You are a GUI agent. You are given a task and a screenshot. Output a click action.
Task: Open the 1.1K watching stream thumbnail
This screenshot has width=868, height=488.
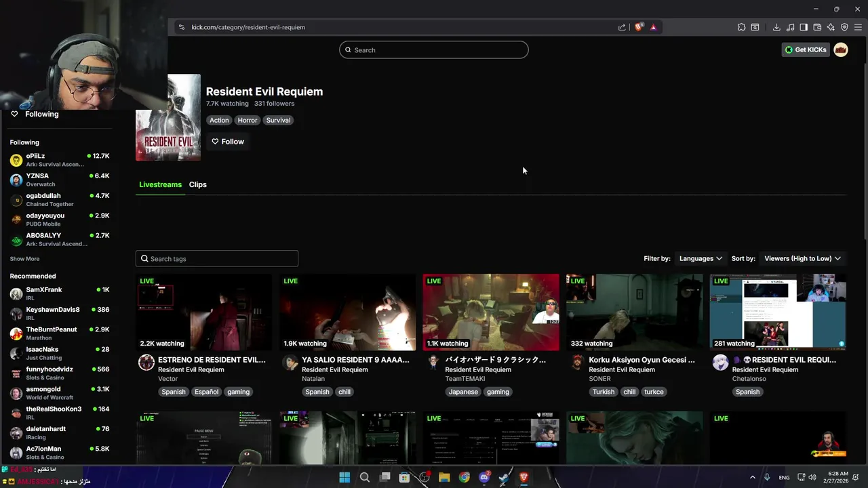(x=491, y=312)
